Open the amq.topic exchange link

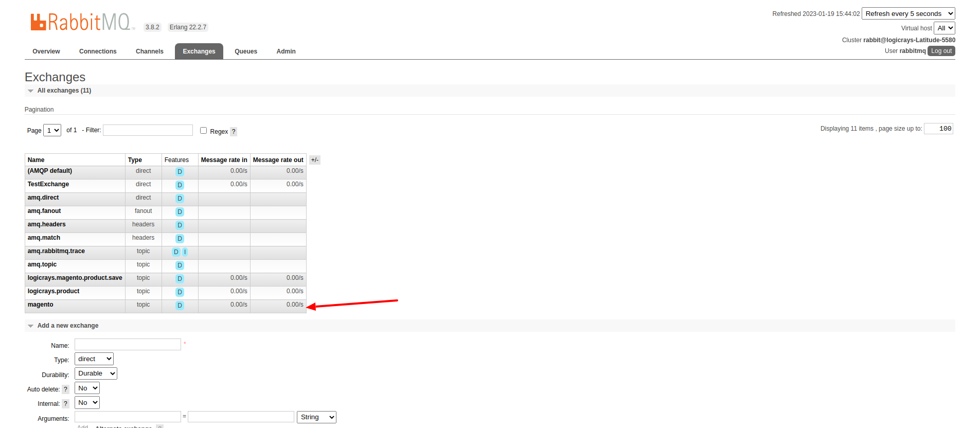pyautogui.click(x=42, y=264)
